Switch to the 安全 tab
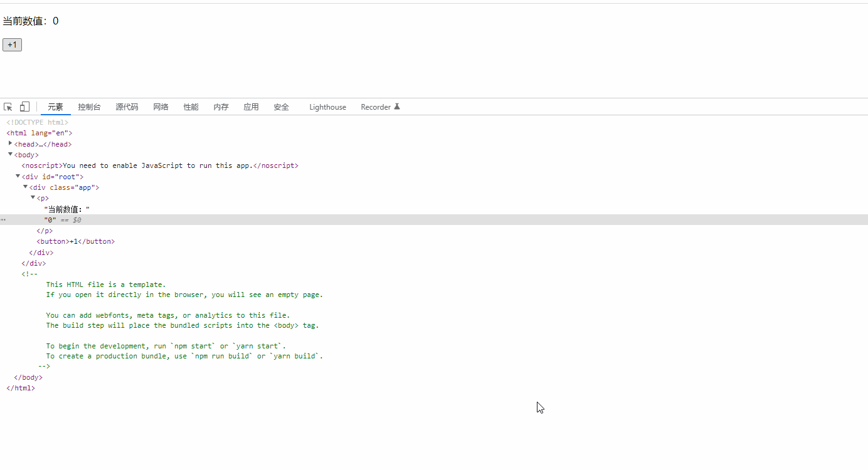Image resolution: width=868 pixels, height=470 pixels. (x=281, y=107)
